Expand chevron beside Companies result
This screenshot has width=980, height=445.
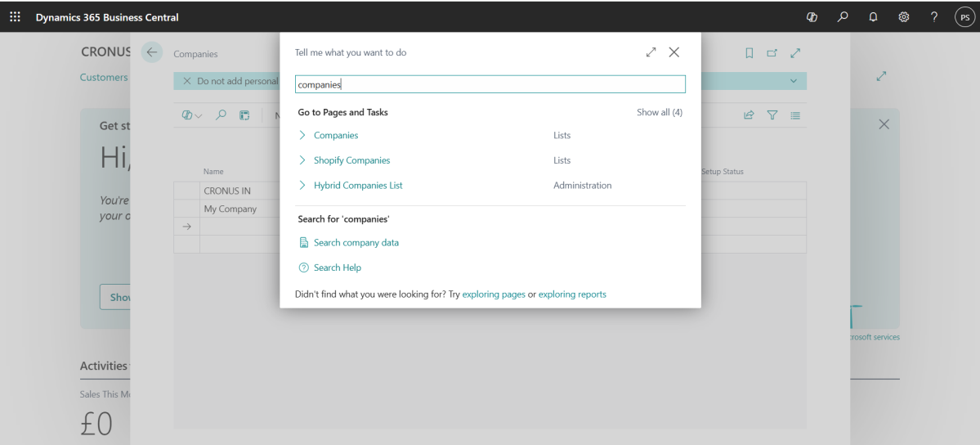[302, 135]
